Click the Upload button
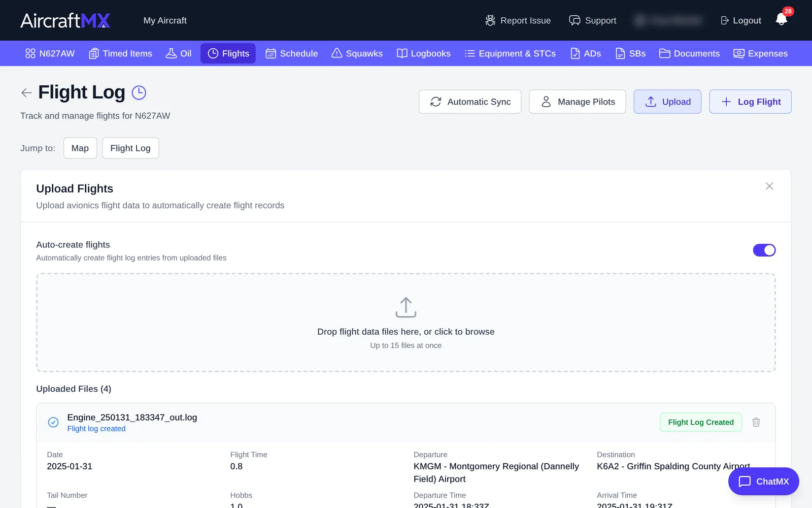The image size is (812, 508). click(x=667, y=102)
